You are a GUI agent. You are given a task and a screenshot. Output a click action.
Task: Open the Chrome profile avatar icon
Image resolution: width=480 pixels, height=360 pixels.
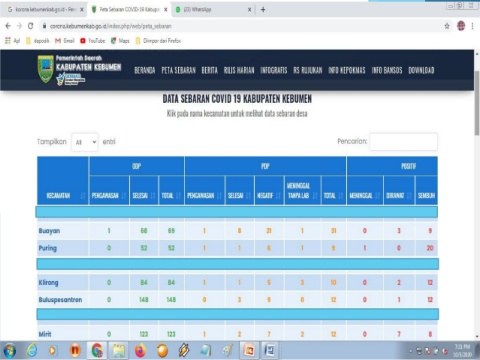point(461,26)
